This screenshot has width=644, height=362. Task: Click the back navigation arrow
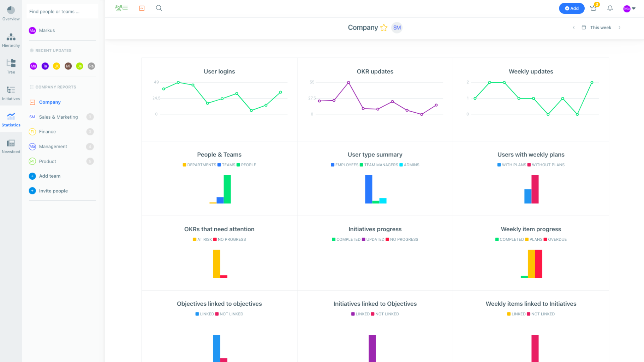[x=574, y=27]
